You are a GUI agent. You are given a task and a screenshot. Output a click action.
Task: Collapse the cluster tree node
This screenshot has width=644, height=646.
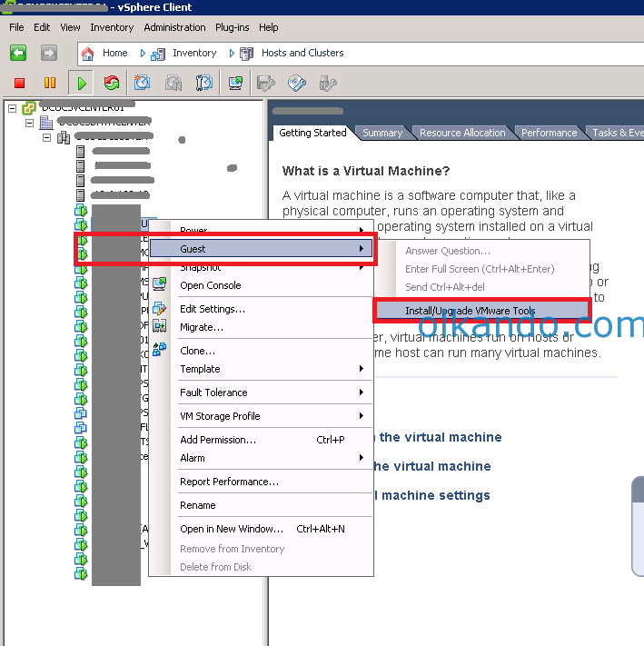pyautogui.click(x=46, y=137)
